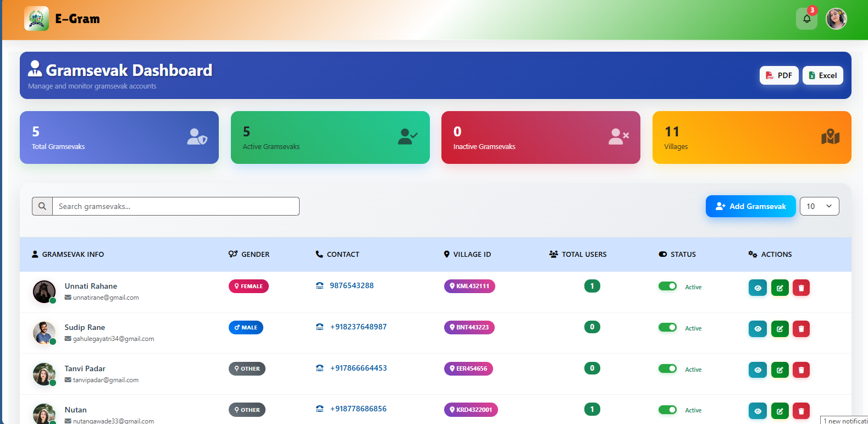868x424 pixels.
Task: Open the rows-per-page dropdown showing 10
Action: 819,206
